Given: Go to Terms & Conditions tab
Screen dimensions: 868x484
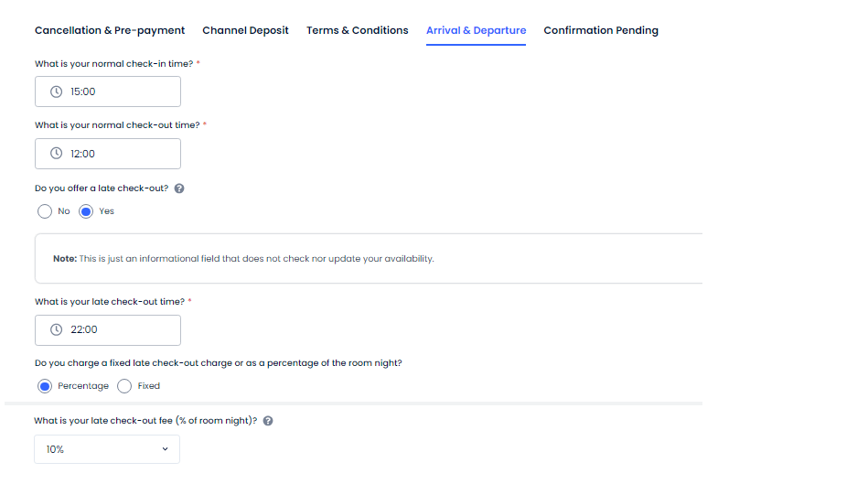Looking at the screenshot, I should coord(357,30).
